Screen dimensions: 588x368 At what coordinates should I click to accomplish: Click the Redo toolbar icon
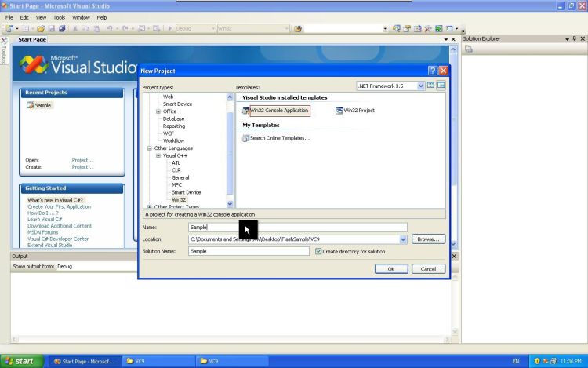pyautogui.click(x=125, y=28)
